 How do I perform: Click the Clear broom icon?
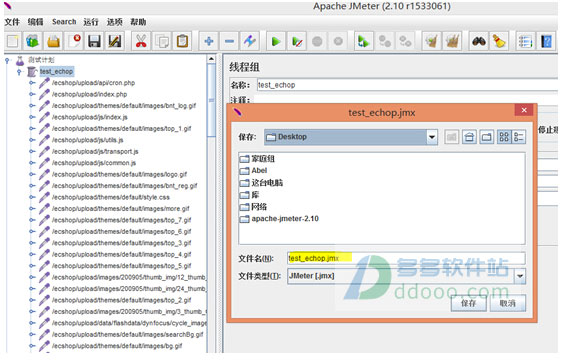pyautogui.click(x=431, y=42)
